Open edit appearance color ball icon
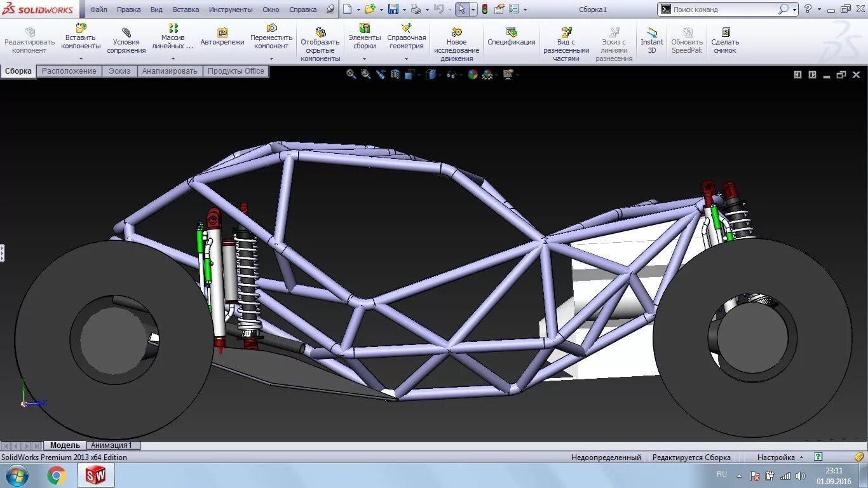The width and height of the screenshot is (868, 488). click(472, 74)
